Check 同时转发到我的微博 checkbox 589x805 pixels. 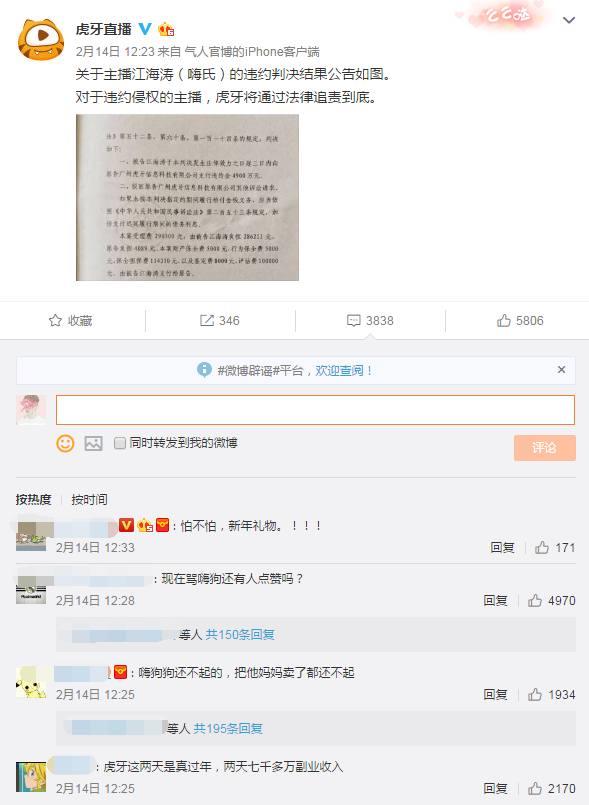coord(120,443)
